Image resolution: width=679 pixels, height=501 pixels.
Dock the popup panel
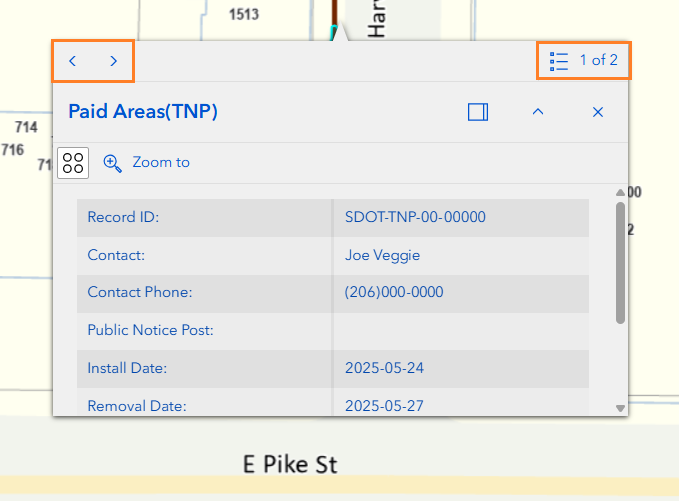coord(478,112)
